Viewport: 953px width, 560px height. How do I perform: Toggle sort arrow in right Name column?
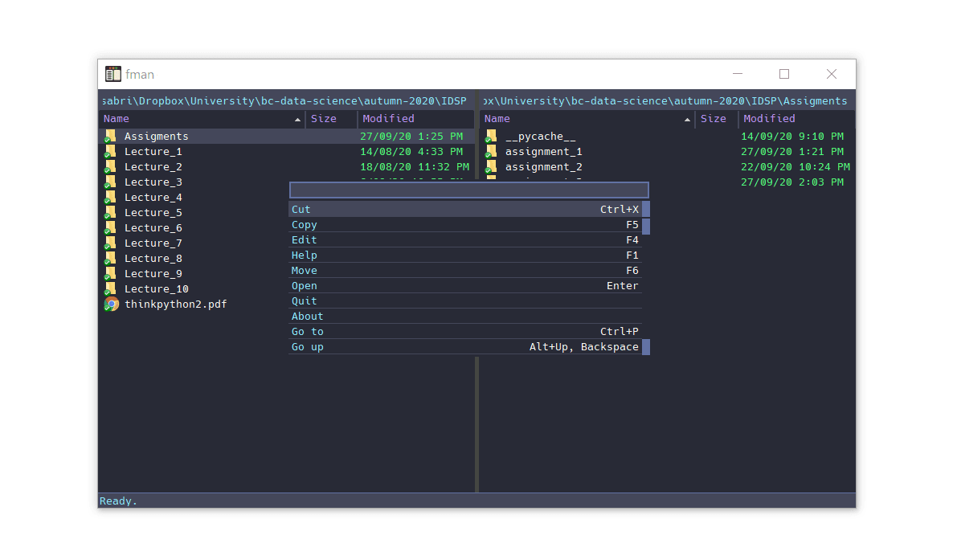(x=687, y=120)
